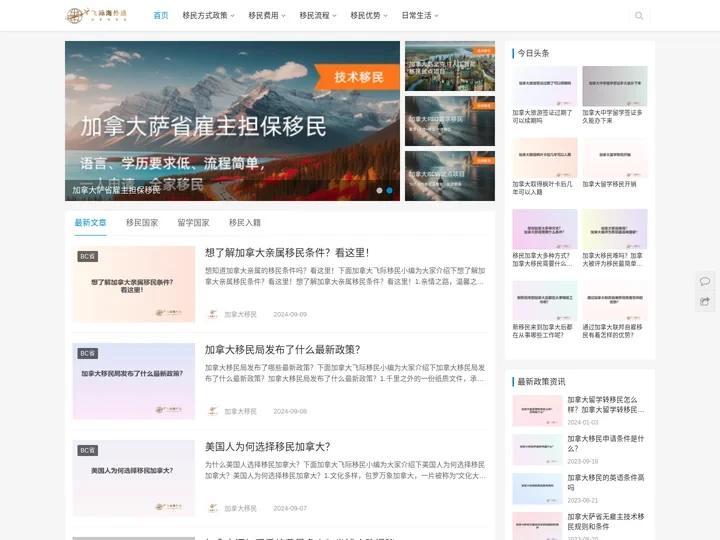
Task: Switch to 移民国家 tab
Action: [142, 223]
